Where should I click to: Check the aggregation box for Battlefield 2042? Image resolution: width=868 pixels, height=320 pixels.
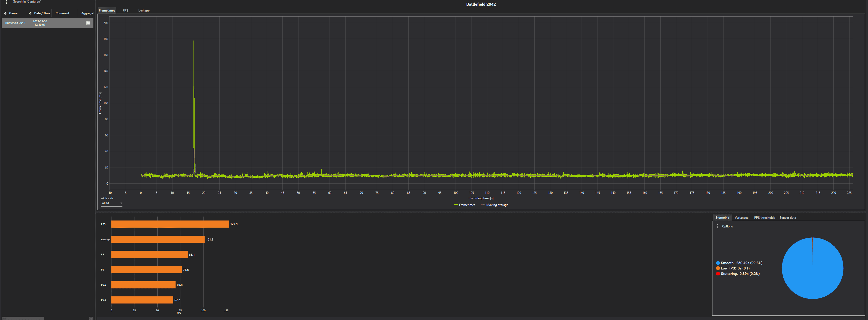(x=88, y=23)
